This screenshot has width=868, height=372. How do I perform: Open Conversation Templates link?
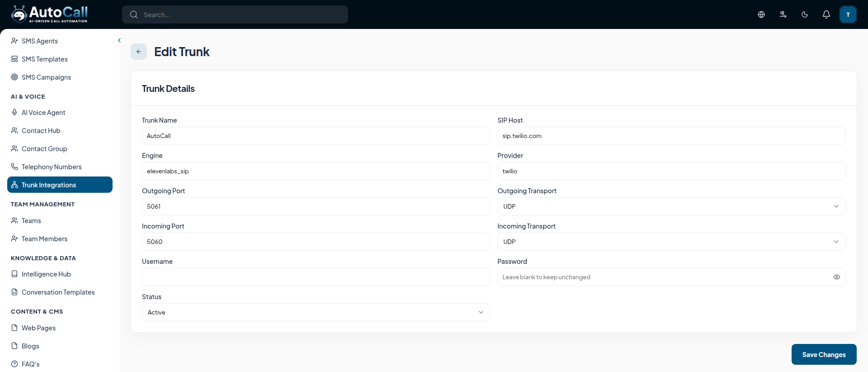[60, 292]
